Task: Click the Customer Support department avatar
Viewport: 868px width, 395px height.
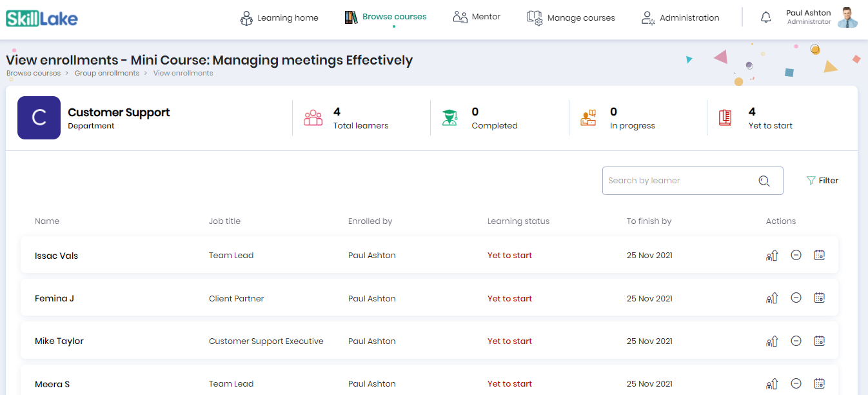Action: click(39, 118)
